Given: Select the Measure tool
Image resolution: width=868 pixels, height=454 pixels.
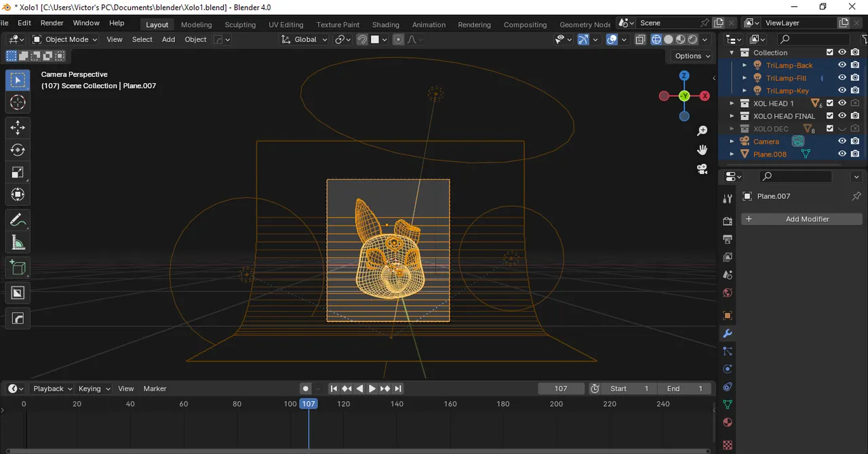Looking at the screenshot, I should pyautogui.click(x=18, y=243).
